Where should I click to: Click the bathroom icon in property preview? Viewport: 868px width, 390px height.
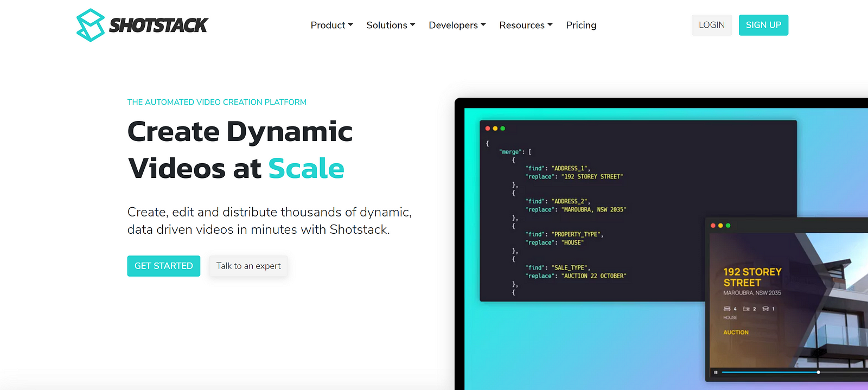click(746, 309)
